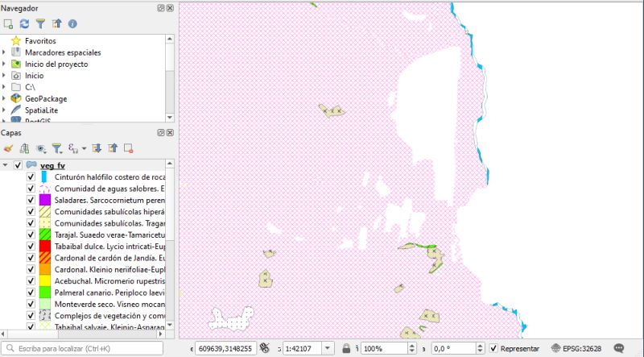Image resolution: width=644 pixels, height=357 pixels.
Task: Select the SpatiaLite browser item
Action: coord(41,110)
